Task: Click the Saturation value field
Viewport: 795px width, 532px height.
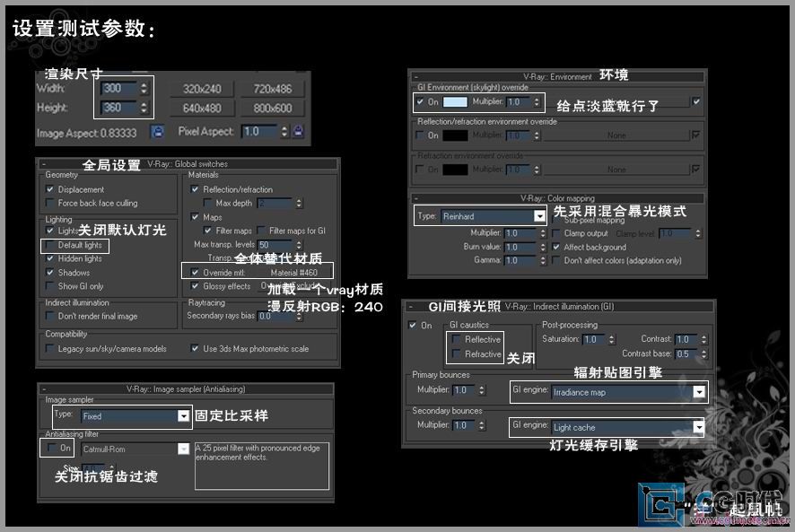Action: coord(594,339)
